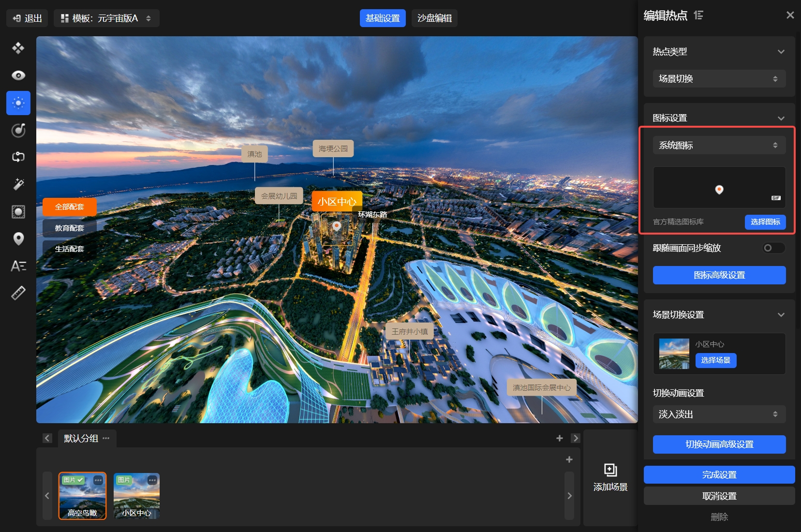Open the 淡入淡出 transition animation dropdown
The width and height of the screenshot is (801, 532).
[x=719, y=414]
